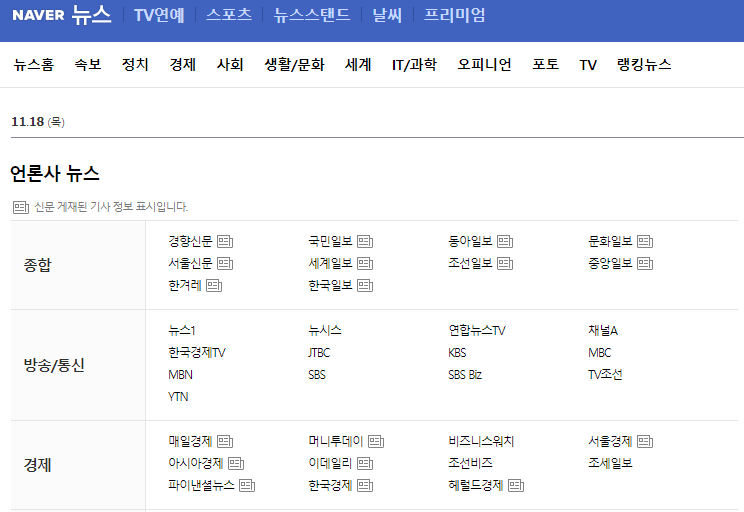Open TV조선 news link
744x512 pixels.
605,374
